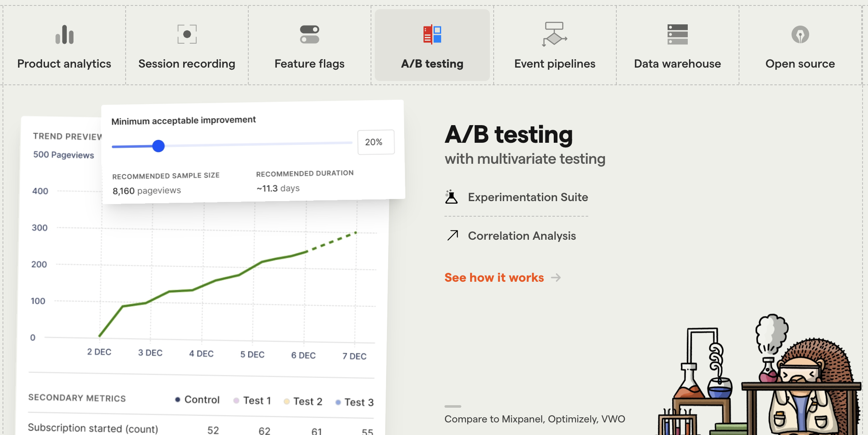Click the '7 DEC' axis label

tap(354, 356)
